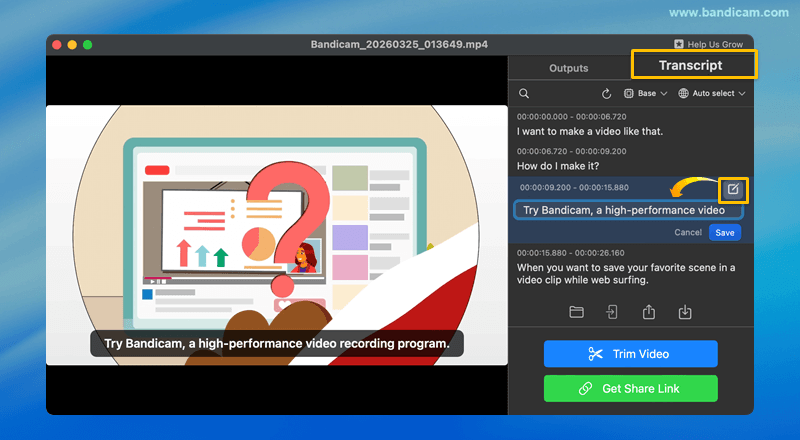Switch to the Outputs tab
Image resolution: width=800 pixels, height=440 pixels.
569,68
